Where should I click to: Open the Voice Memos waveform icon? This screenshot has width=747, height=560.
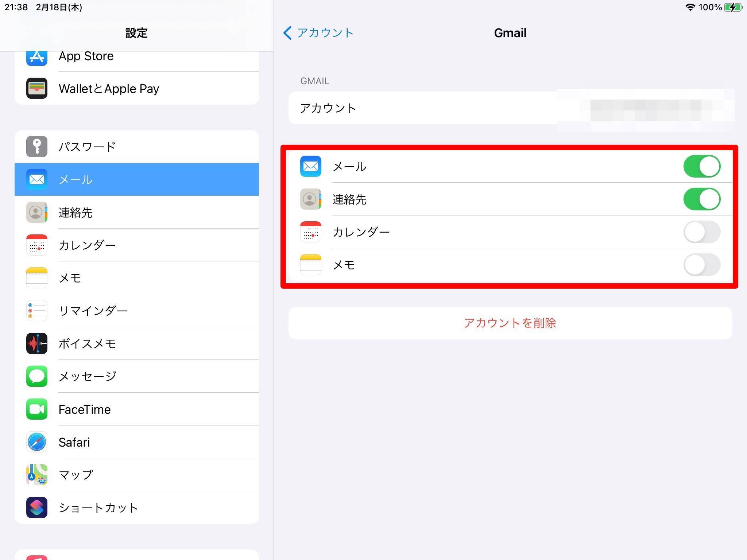pyautogui.click(x=36, y=343)
